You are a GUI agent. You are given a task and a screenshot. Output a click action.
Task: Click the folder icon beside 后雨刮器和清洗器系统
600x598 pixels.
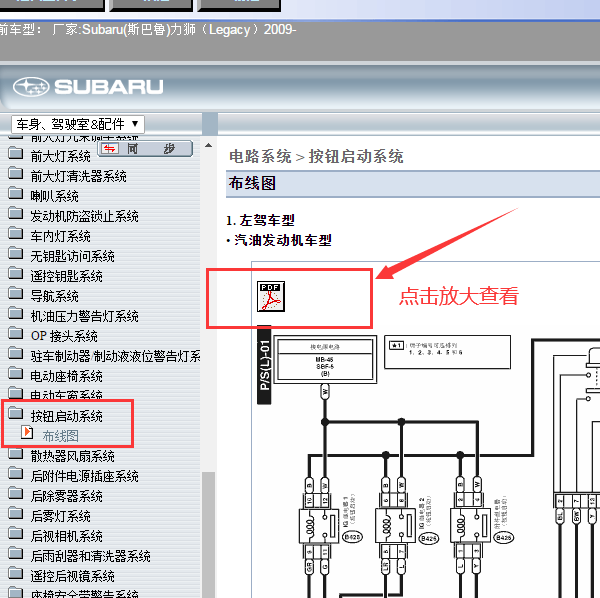[16, 552]
